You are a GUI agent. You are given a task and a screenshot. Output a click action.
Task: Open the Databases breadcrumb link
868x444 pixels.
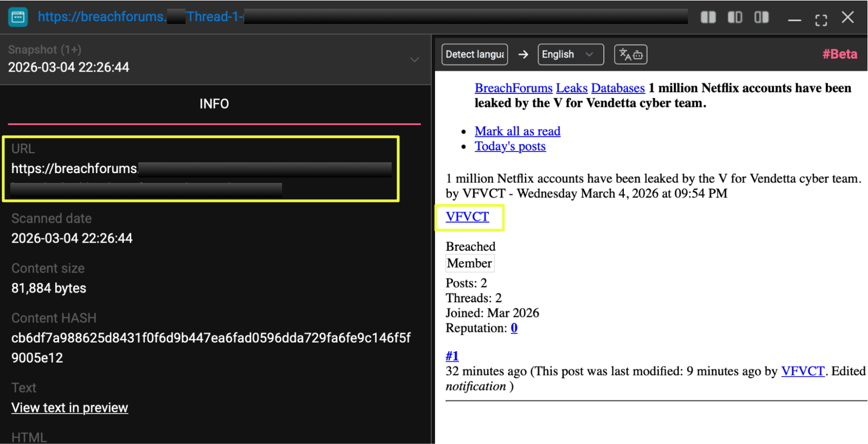617,88
